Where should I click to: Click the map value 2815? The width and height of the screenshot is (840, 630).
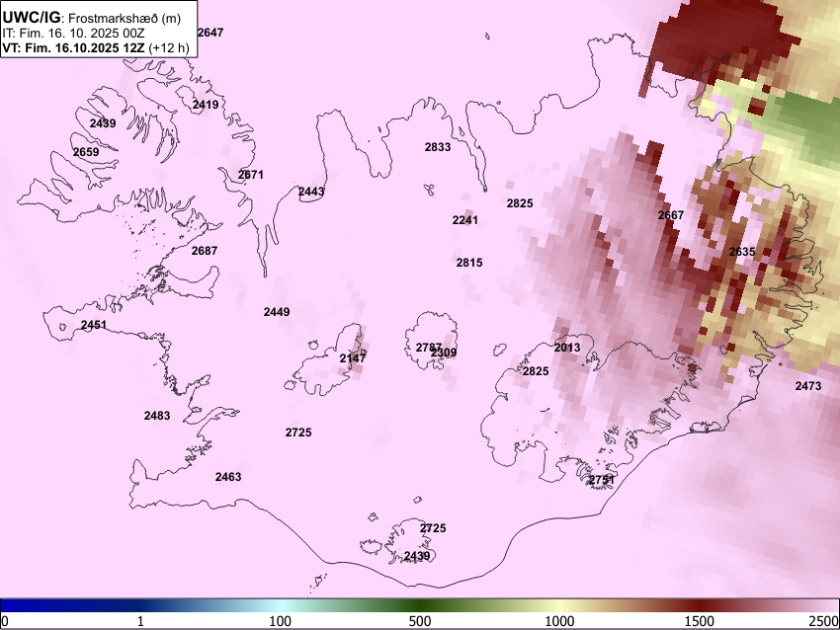click(469, 263)
